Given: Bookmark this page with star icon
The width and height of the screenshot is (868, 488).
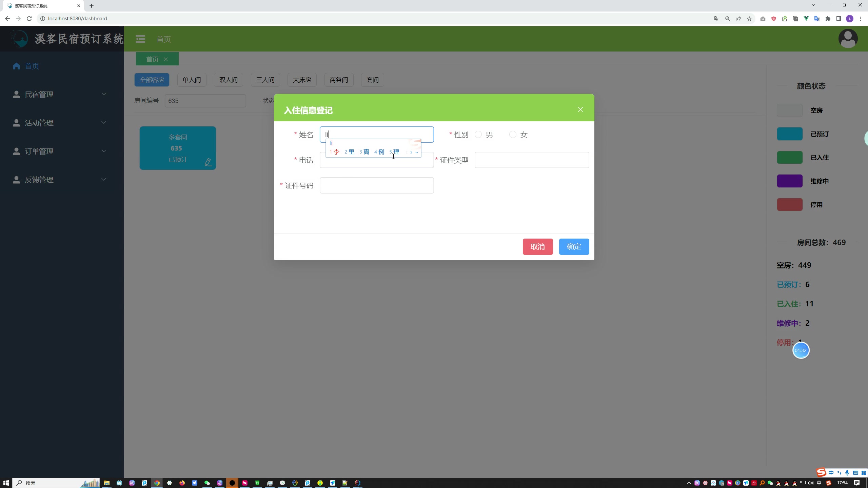Looking at the screenshot, I should tap(749, 19).
